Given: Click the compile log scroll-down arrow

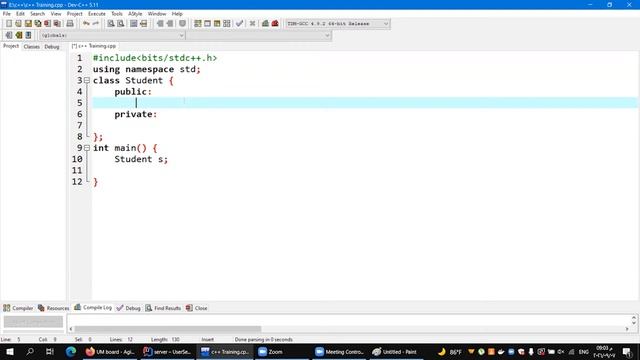Looking at the screenshot, I should pos(634,323).
